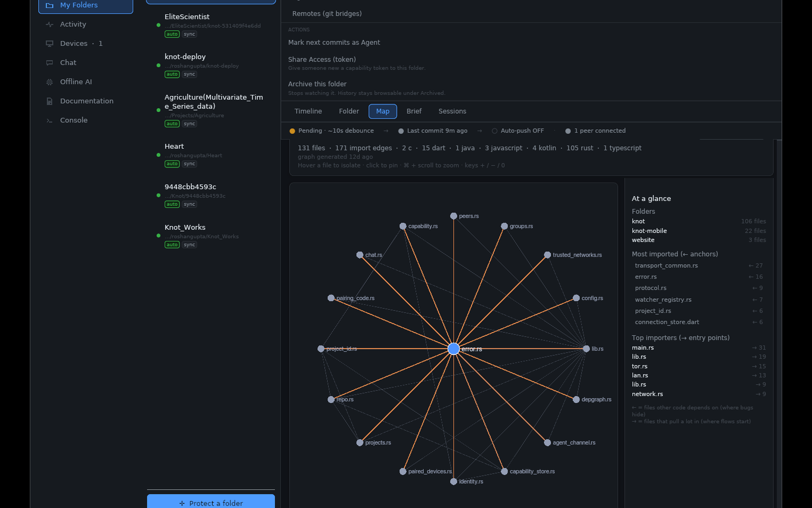This screenshot has width=812, height=508.
Task: Switch to the Folder tab
Action: [x=349, y=111]
